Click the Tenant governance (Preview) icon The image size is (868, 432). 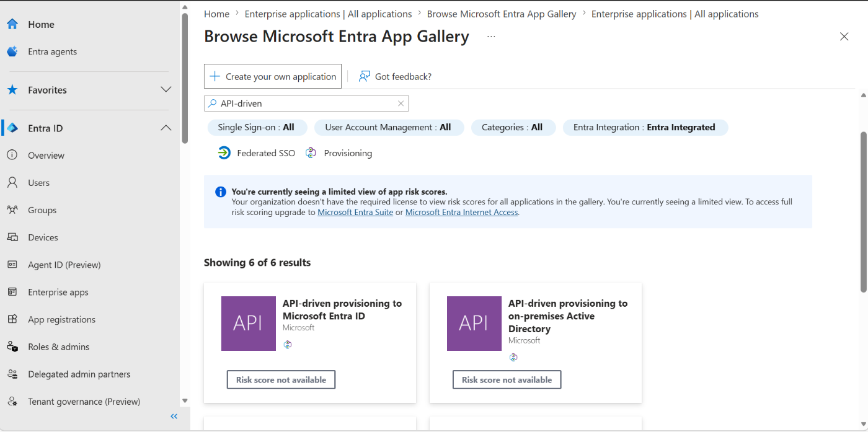coord(12,401)
